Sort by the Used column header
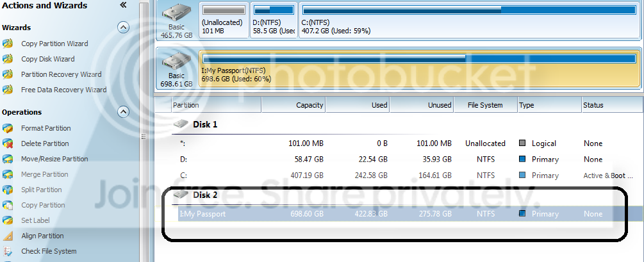The height and width of the screenshot is (262, 644). tap(358, 105)
